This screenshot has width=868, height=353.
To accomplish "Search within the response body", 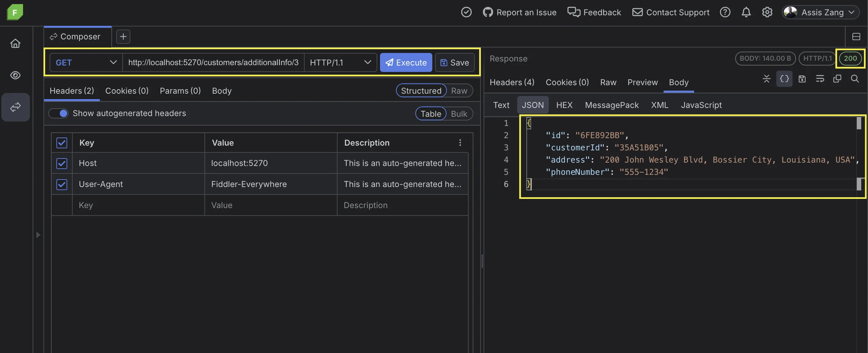I will pyautogui.click(x=855, y=79).
